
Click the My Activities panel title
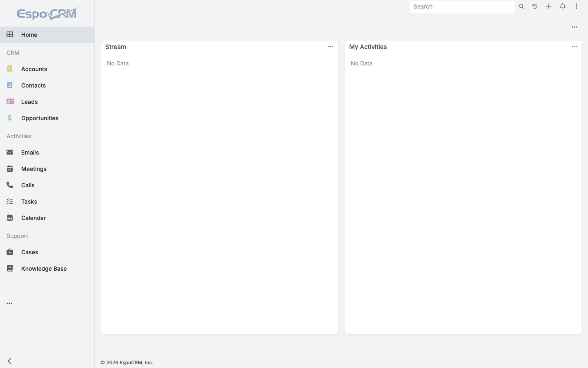click(x=368, y=47)
